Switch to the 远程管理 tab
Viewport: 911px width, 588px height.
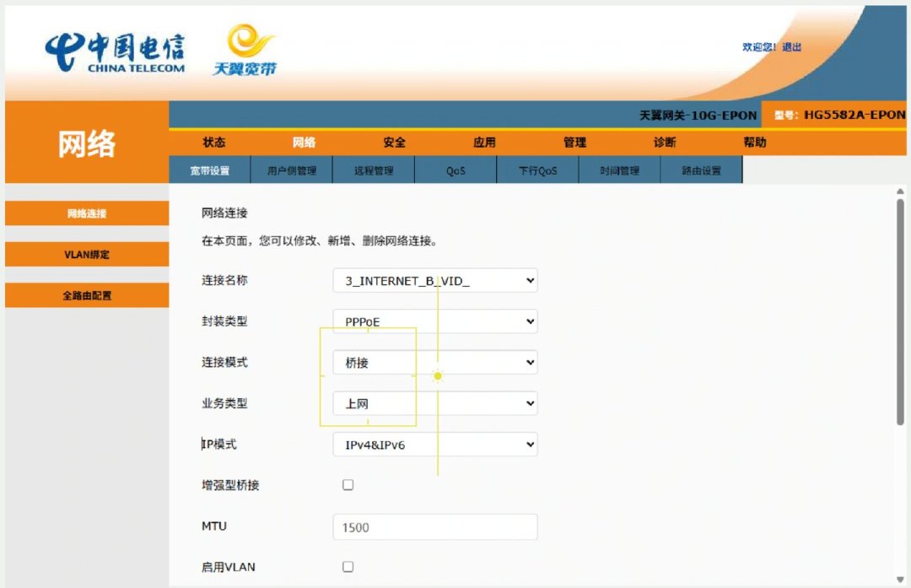point(374,170)
